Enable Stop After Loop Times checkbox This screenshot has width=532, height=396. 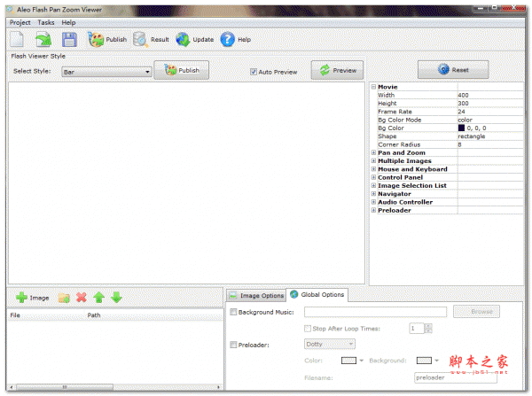coord(308,328)
